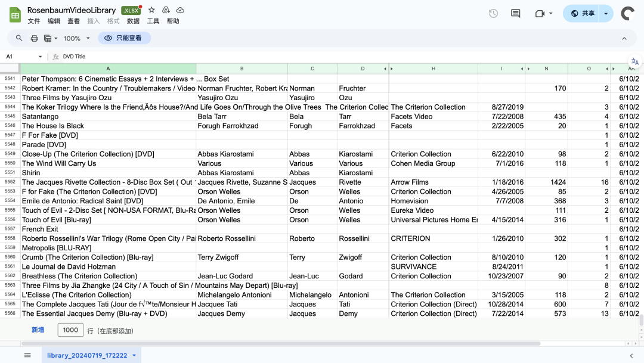
Task: Hide the menus with collapse chevron
Action: pos(624,38)
